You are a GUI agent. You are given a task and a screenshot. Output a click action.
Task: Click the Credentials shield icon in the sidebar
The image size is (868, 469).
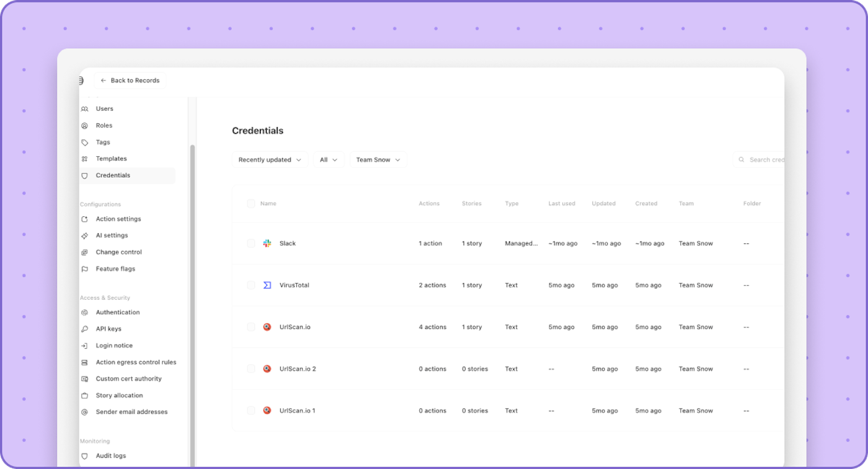pos(85,176)
